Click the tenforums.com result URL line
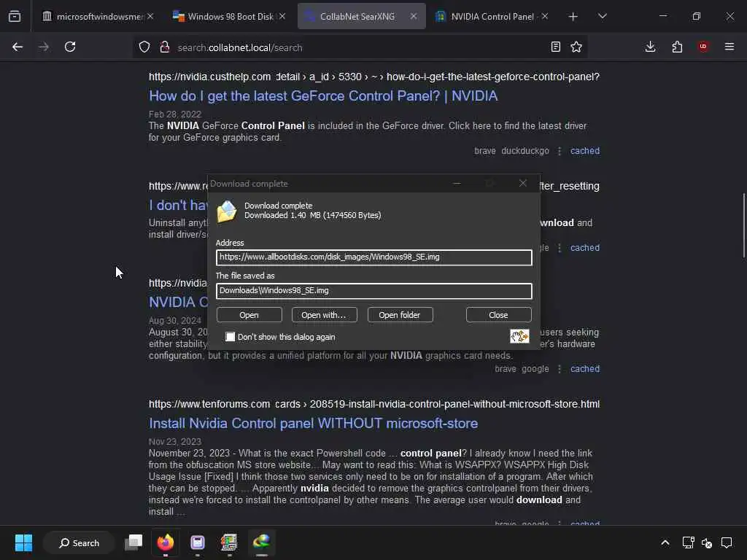 [374, 404]
